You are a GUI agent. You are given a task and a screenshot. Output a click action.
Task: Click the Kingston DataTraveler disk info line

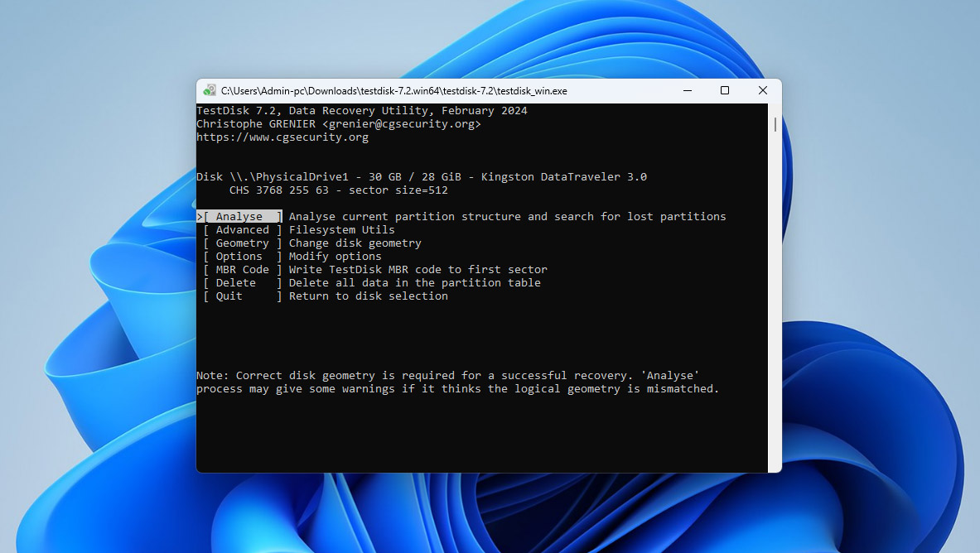click(x=422, y=176)
